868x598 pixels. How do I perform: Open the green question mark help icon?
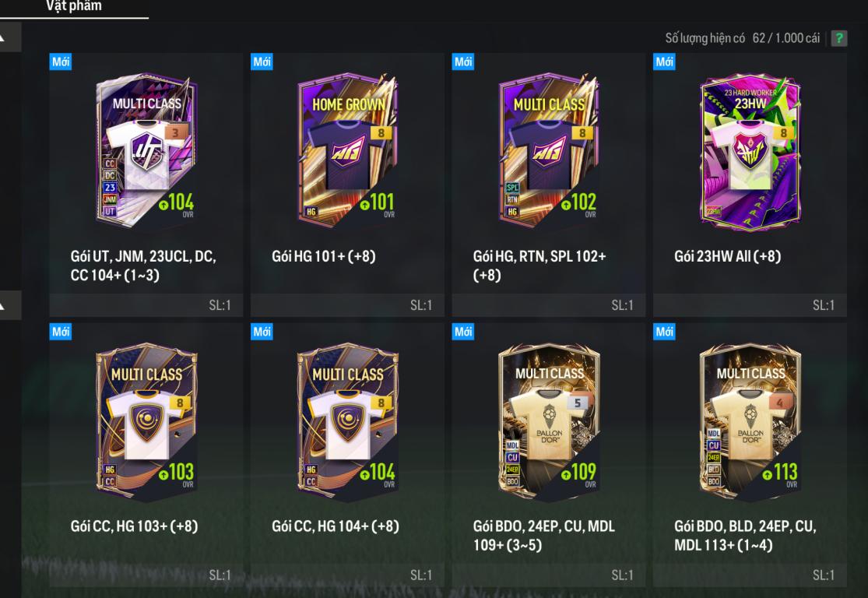pos(838,38)
